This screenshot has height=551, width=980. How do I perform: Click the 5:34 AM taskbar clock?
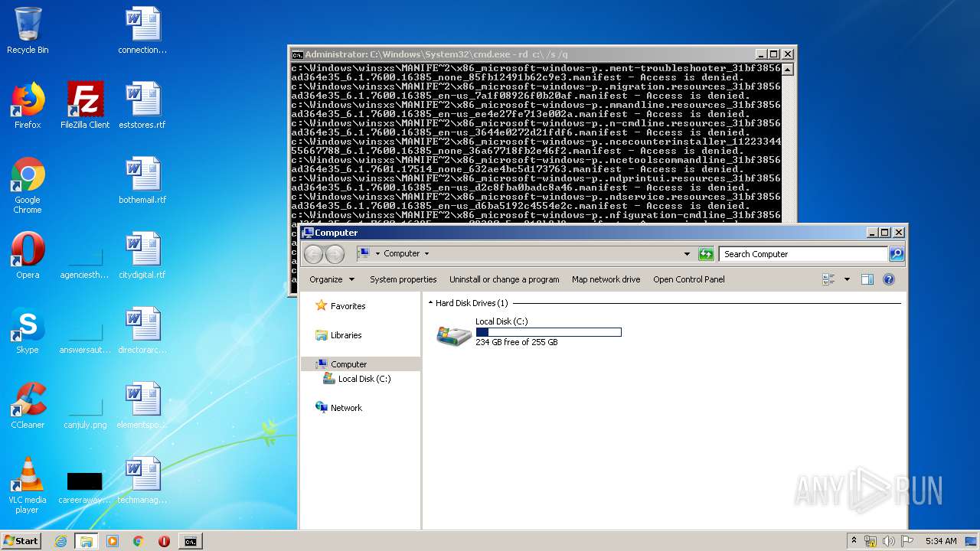coord(940,541)
